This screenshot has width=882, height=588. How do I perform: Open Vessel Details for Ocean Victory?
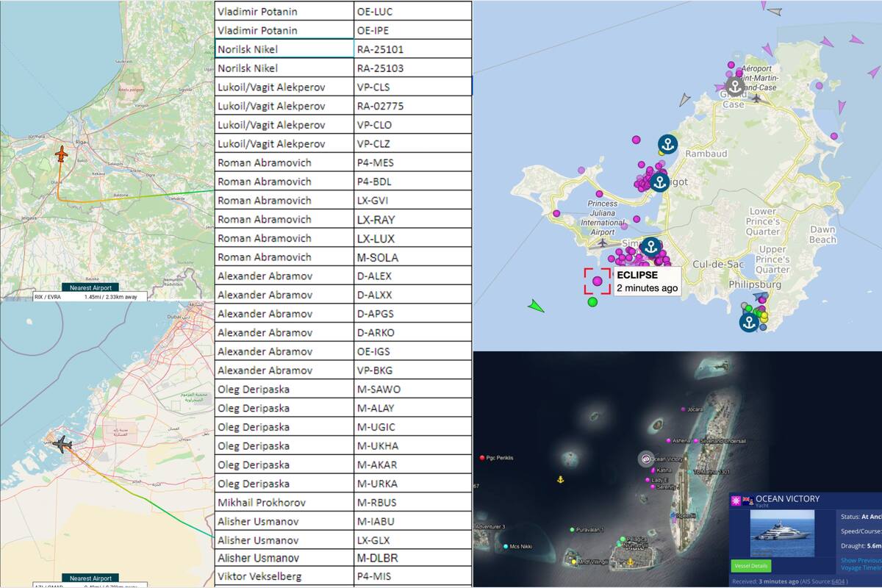(x=750, y=566)
